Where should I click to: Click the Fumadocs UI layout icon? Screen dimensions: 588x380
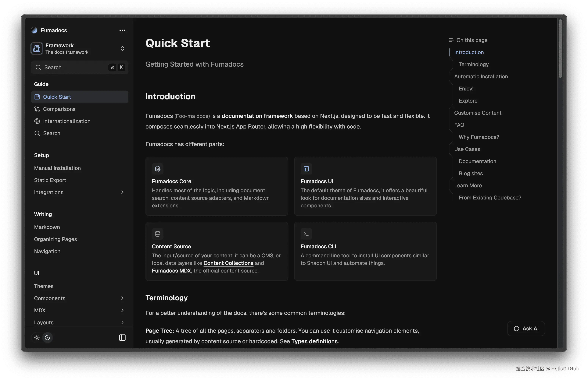point(306,169)
